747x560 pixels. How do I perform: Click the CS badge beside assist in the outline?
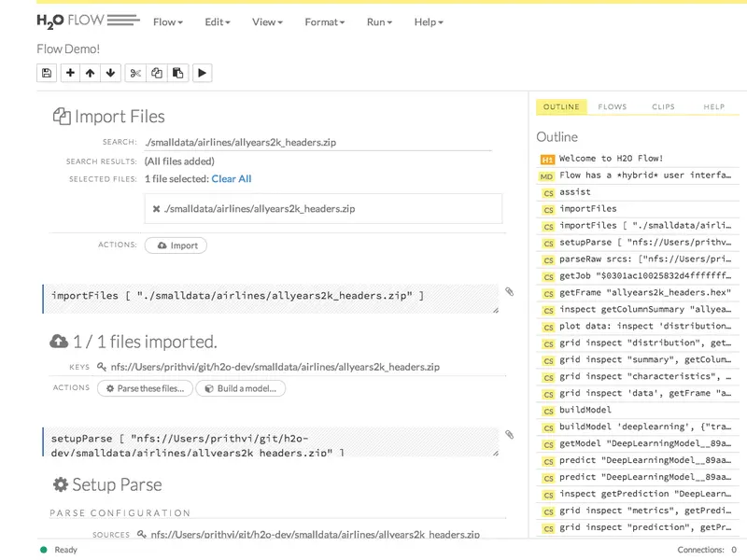tap(548, 193)
